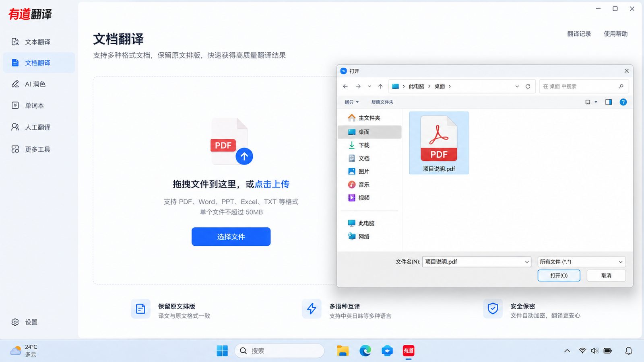
Task: Click the blue help icon in dialog
Action: 623,102
